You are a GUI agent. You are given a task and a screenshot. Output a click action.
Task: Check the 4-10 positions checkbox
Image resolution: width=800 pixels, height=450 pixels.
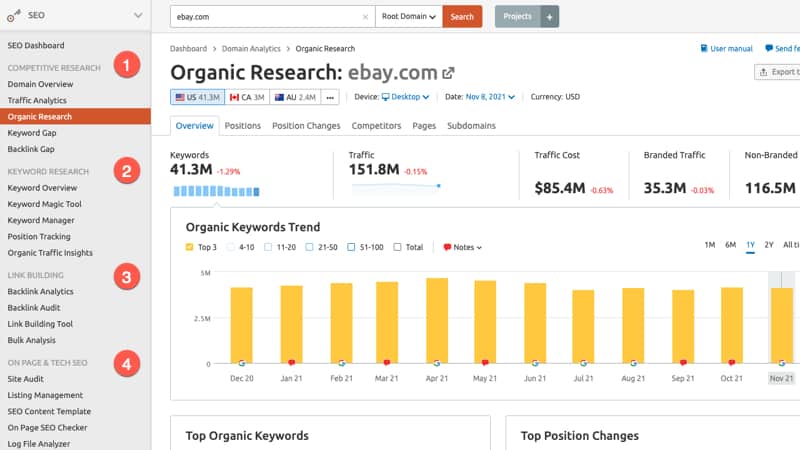point(231,247)
